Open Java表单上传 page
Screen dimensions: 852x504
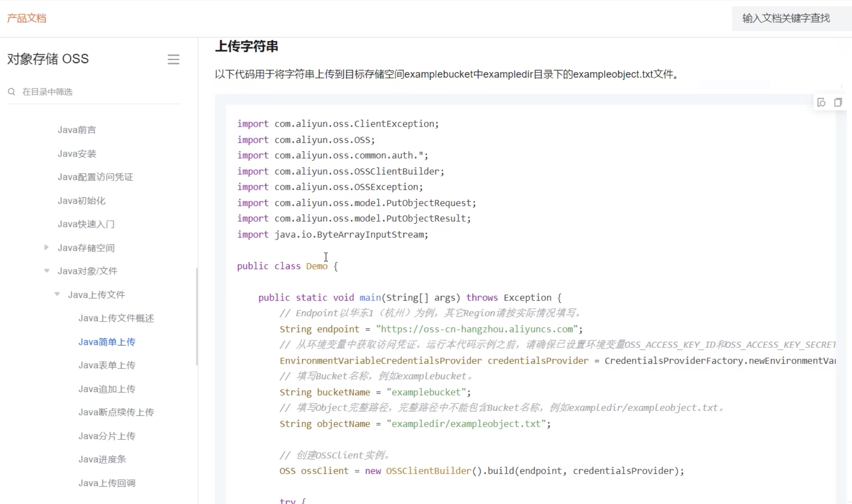[x=107, y=365]
